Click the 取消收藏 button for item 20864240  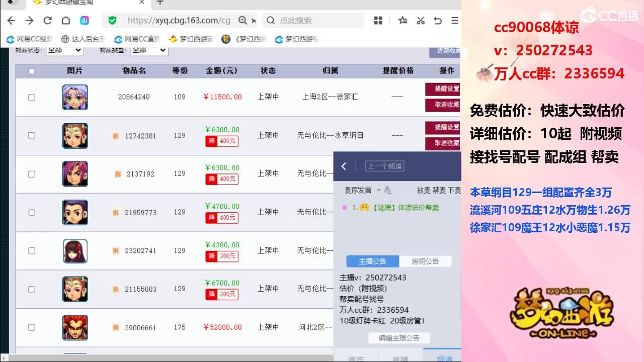click(x=443, y=105)
